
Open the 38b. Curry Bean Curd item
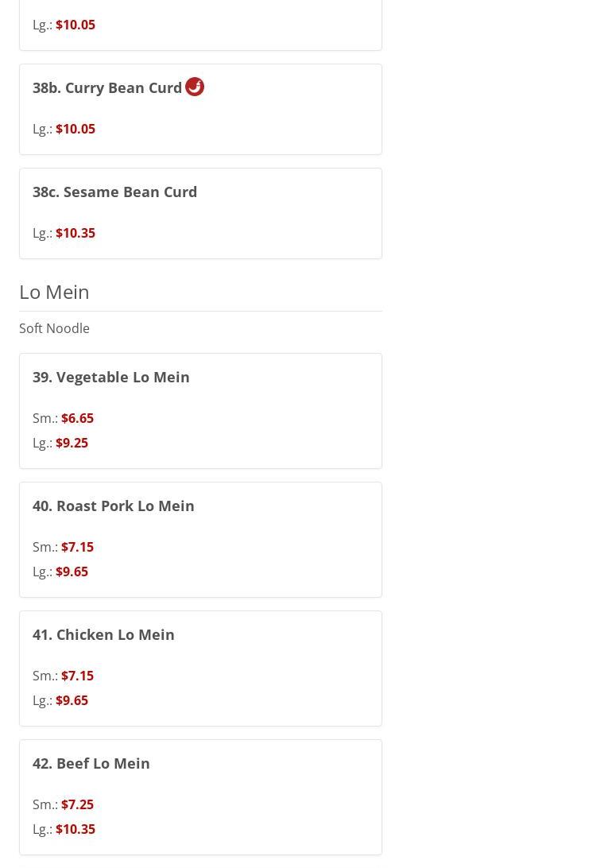(x=107, y=88)
